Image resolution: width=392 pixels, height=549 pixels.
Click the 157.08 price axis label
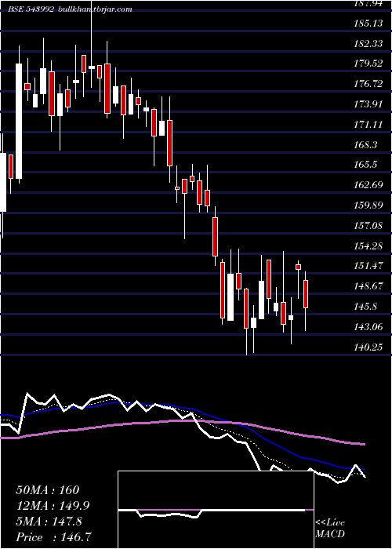coord(368,226)
